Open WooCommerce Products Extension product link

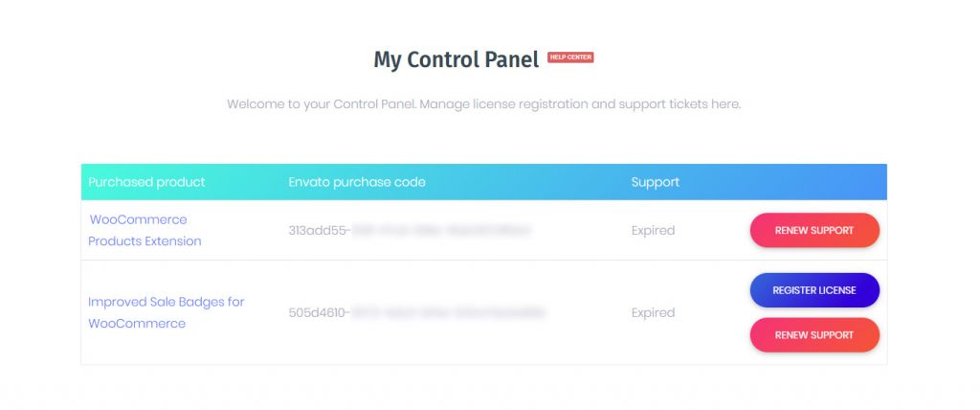[x=138, y=220]
